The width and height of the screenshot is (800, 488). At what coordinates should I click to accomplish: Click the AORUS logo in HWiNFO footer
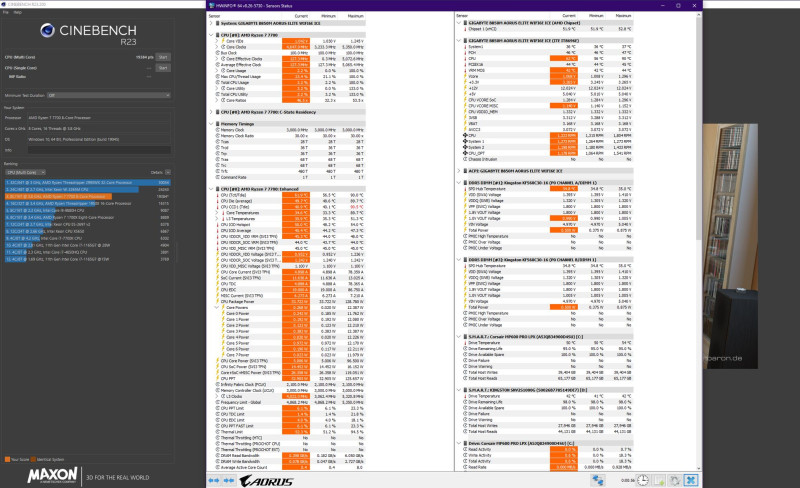[266, 481]
